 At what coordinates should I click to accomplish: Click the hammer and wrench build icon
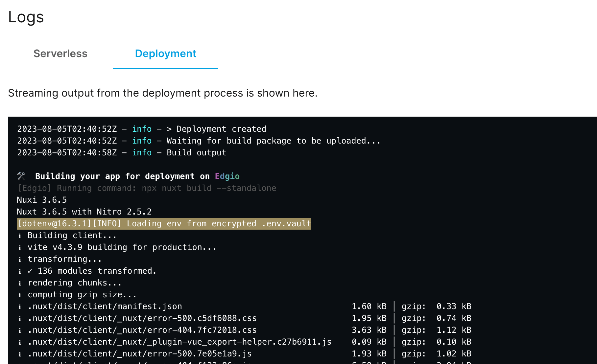click(21, 176)
